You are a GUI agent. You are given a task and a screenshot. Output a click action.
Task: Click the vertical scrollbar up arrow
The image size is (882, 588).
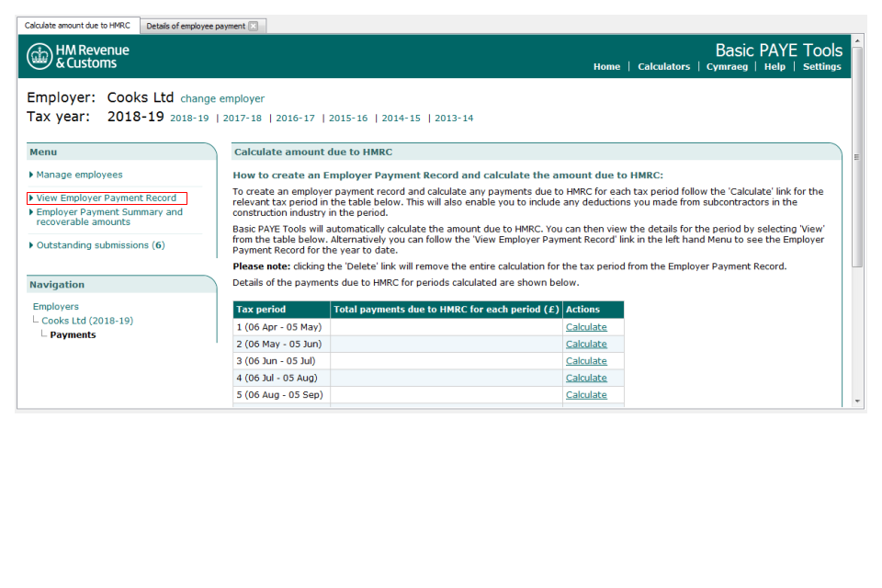(x=857, y=40)
